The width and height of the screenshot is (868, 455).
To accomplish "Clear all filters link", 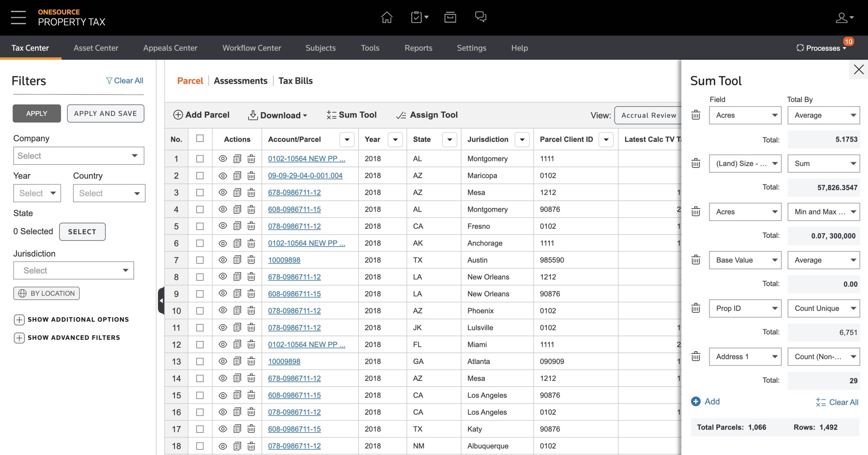I will [x=125, y=81].
